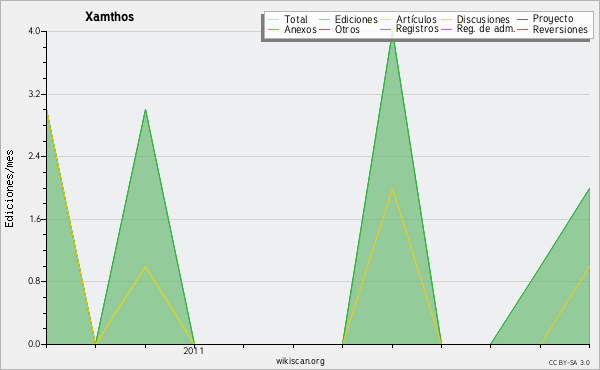This screenshot has width=600, height=370.
Task: Click the Proyecto legend label
Action: 553,19
